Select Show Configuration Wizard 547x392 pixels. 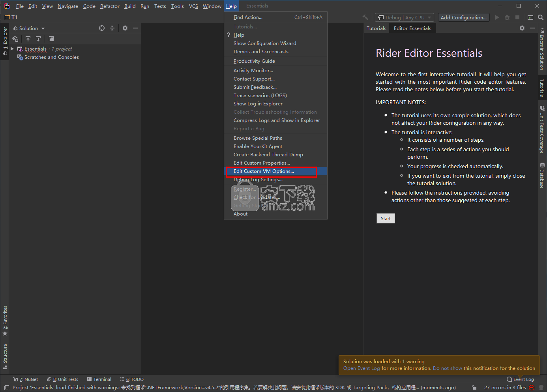pyautogui.click(x=275, y=43)
